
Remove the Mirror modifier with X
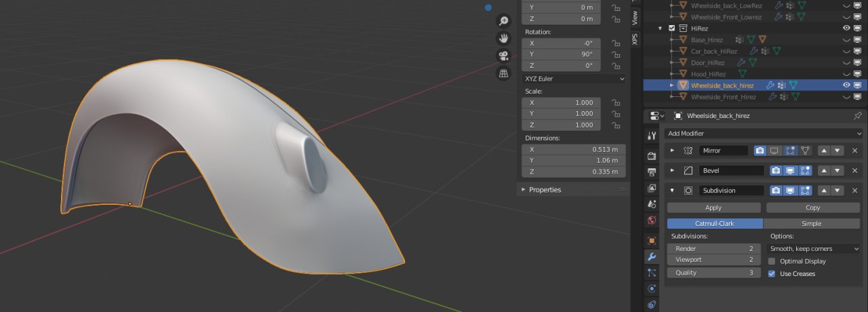854,151
